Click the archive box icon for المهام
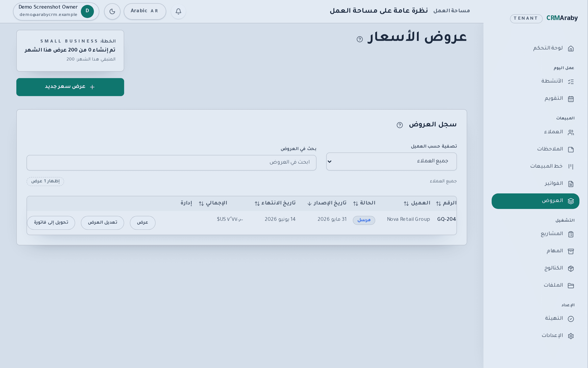The height and width of the screenshot is (368, 588). click(x=571, y=251)
